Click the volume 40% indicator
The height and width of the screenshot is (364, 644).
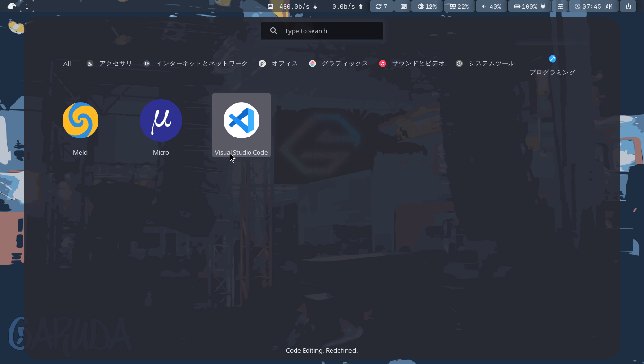click(x=492, y=6)
